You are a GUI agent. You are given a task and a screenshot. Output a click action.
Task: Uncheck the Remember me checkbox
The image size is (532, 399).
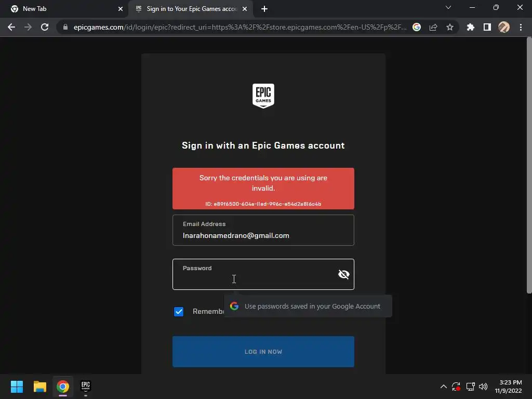tap(179, 312)
